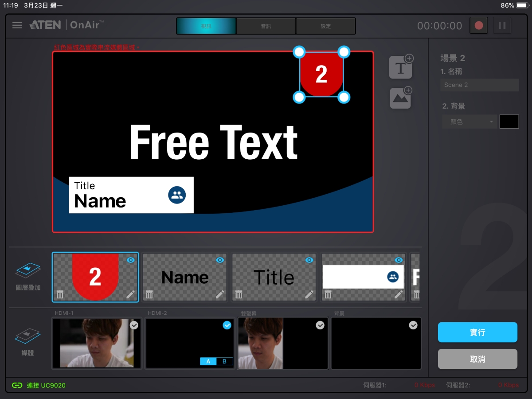The width and height of the screenshot is (532, 399).
Task: Click the red 2 badge in preview
Action: coord(321,74)
